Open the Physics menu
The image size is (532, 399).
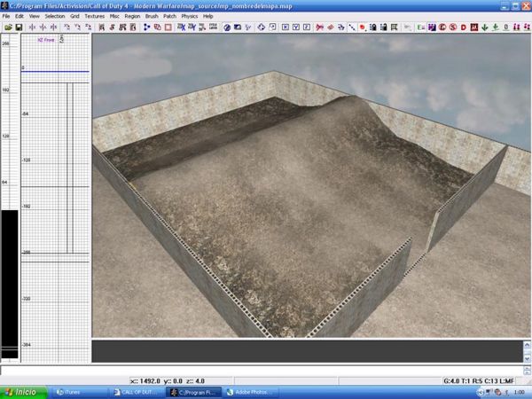point(190,16)
